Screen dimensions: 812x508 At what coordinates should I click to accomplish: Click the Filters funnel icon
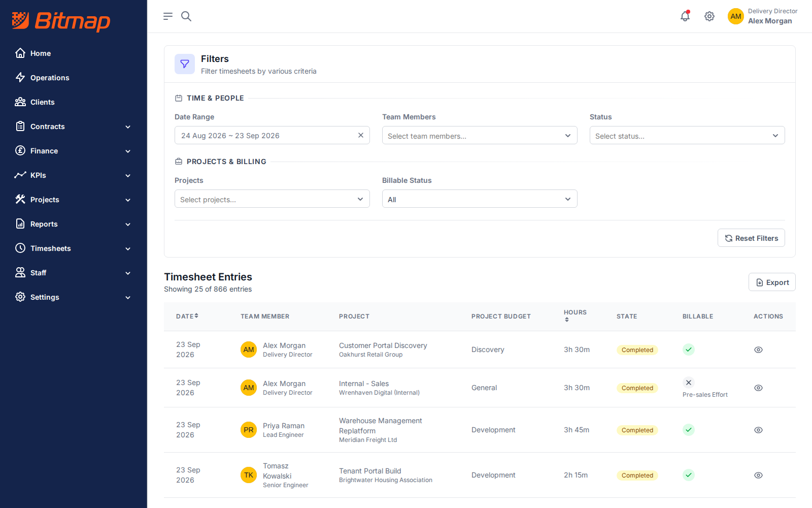[185, 64]
